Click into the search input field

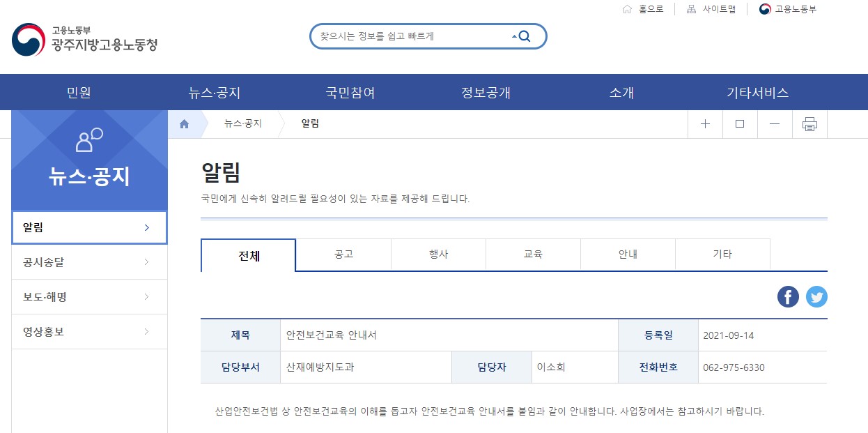[411, 37]
